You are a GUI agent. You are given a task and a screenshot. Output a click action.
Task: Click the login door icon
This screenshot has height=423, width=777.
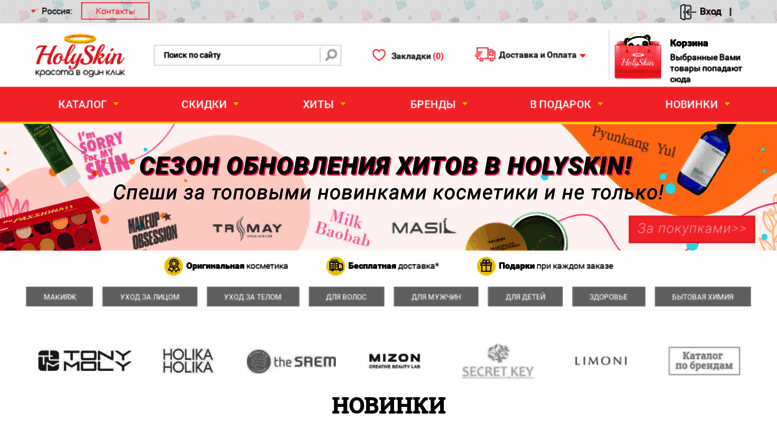point(686,11)
